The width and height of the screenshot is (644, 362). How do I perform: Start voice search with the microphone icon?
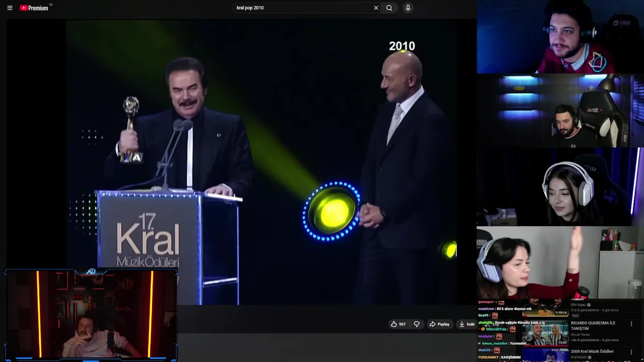pyautogui.click(x=408, y=8)
